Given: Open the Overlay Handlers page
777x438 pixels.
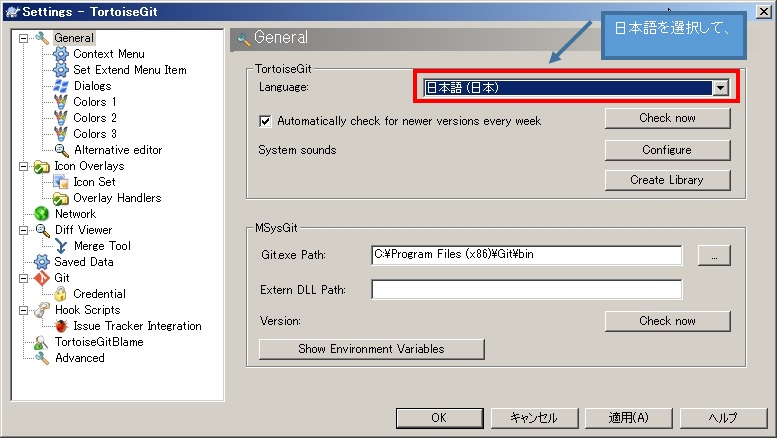Looking at the screenshot, I should [x=117, y=198].
